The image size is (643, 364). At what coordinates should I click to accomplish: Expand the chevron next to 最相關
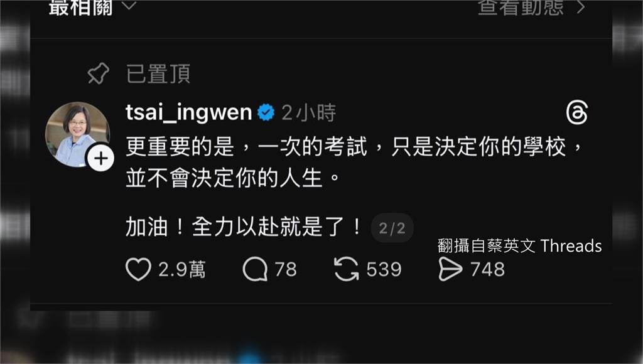coord(129,6)
